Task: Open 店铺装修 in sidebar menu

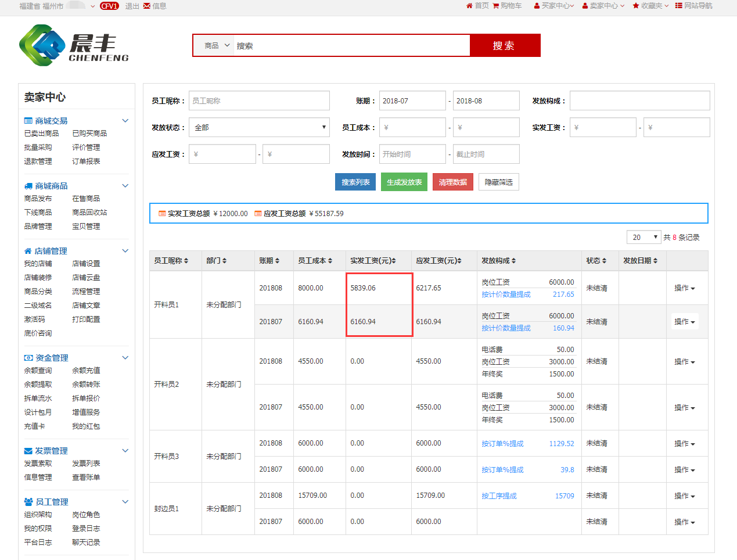Action: coord(38,278)
